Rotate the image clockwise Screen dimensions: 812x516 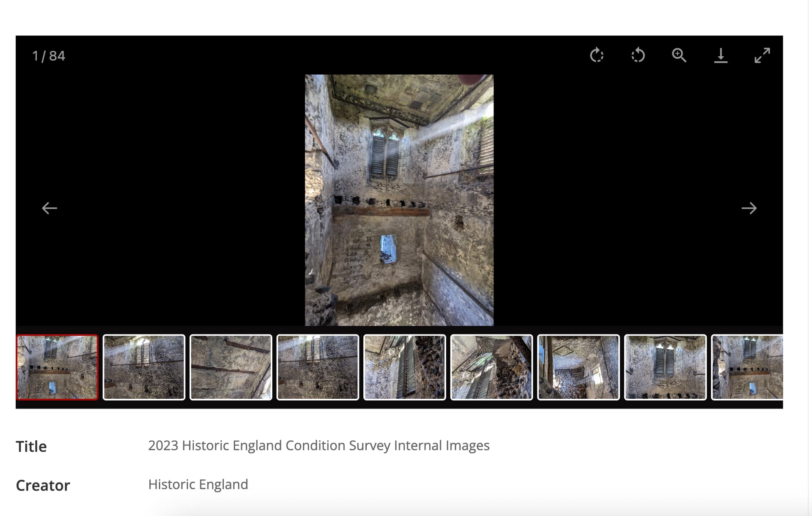pyautogui.click(x=596, y=55)
